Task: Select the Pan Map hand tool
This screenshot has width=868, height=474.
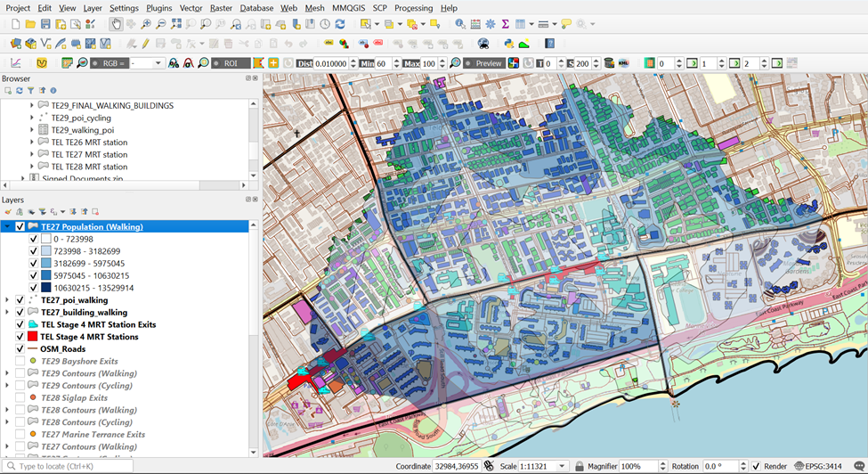Action: click(116, 24)
